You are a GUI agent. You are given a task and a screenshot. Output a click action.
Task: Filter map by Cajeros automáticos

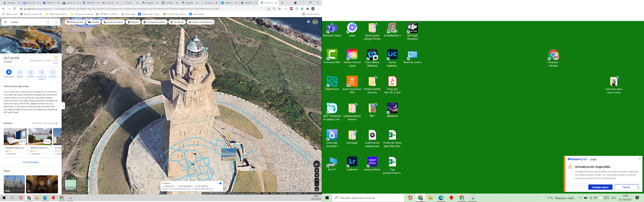201,22
